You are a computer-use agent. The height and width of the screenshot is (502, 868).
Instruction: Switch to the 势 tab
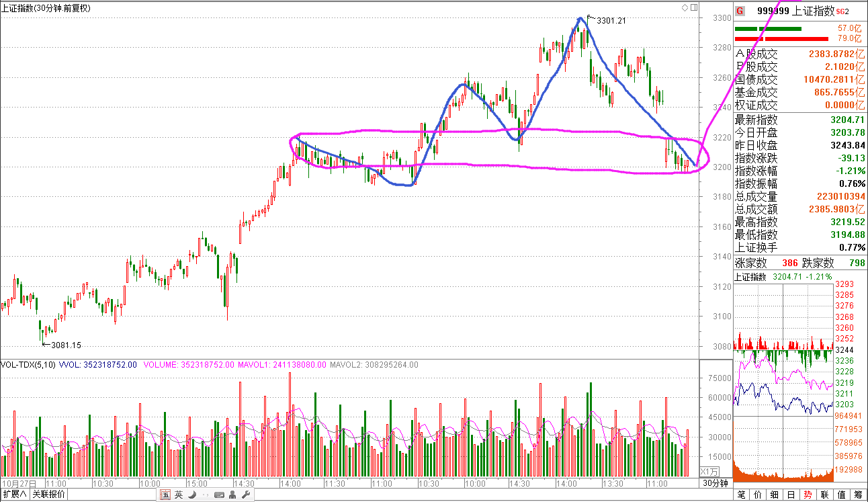click(x=808, y=495)
